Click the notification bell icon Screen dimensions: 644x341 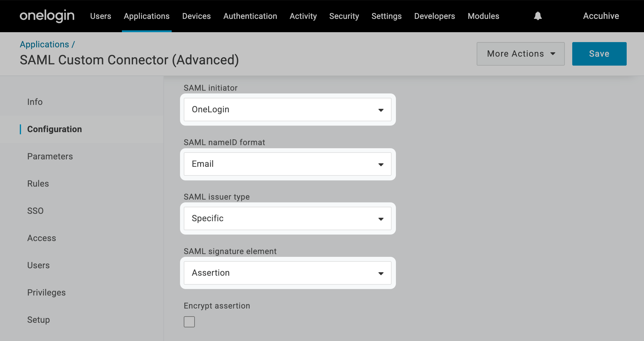point(538,16)
